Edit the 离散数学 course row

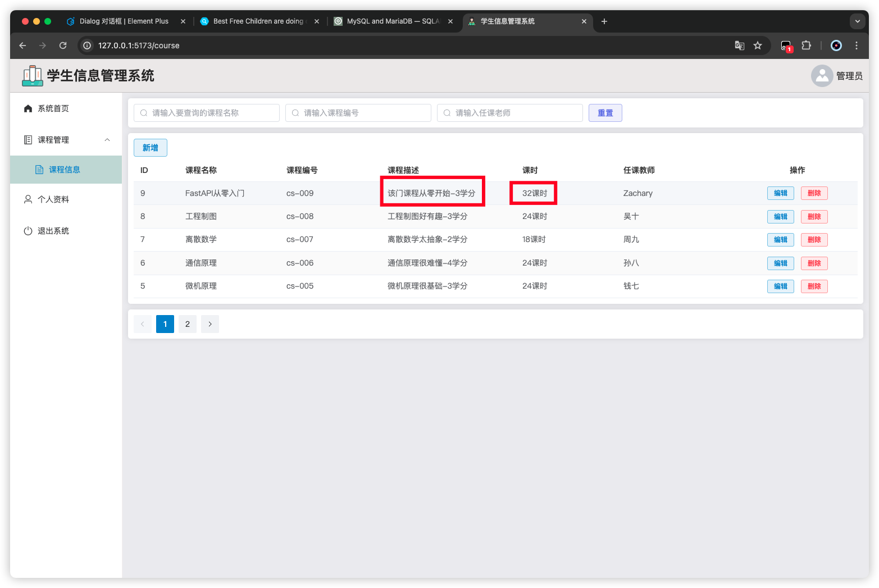[781, 240]
